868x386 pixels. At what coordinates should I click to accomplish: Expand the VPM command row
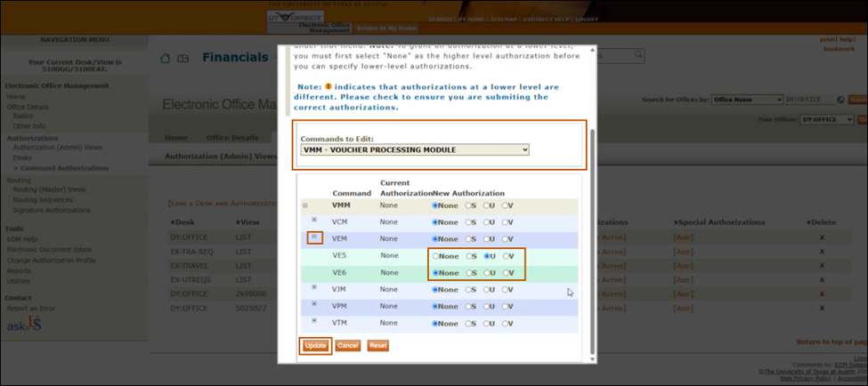tap(314, 303)
